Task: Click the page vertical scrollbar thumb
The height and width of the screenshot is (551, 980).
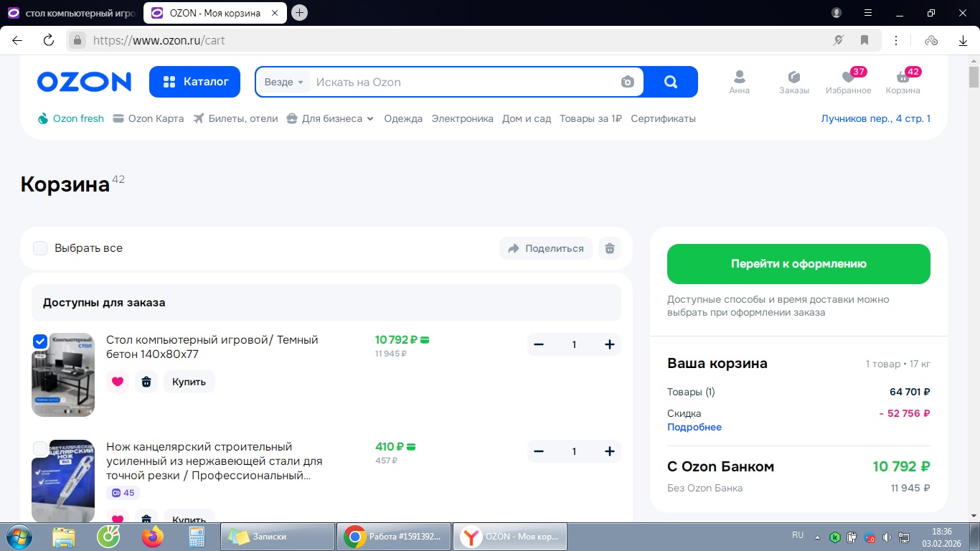Action: pyautogui.click(x=974, y=77)
